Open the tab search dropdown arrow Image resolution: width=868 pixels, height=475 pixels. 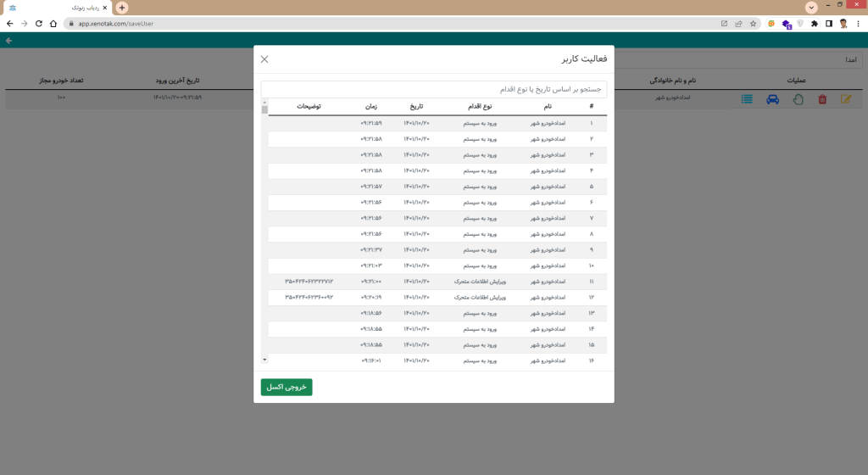811,7
